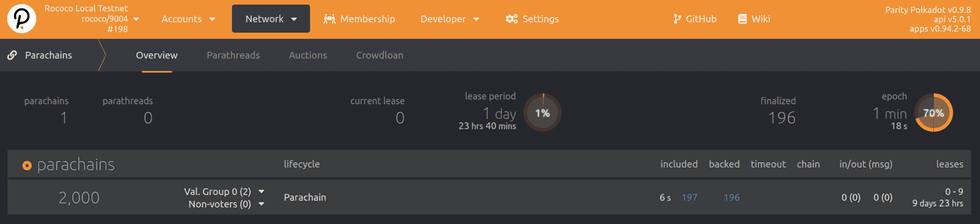Viewport: 980px width, 224px height.
Task: Click the Parity Polkadot v0.9.8 version text
Action: [928, 10]
